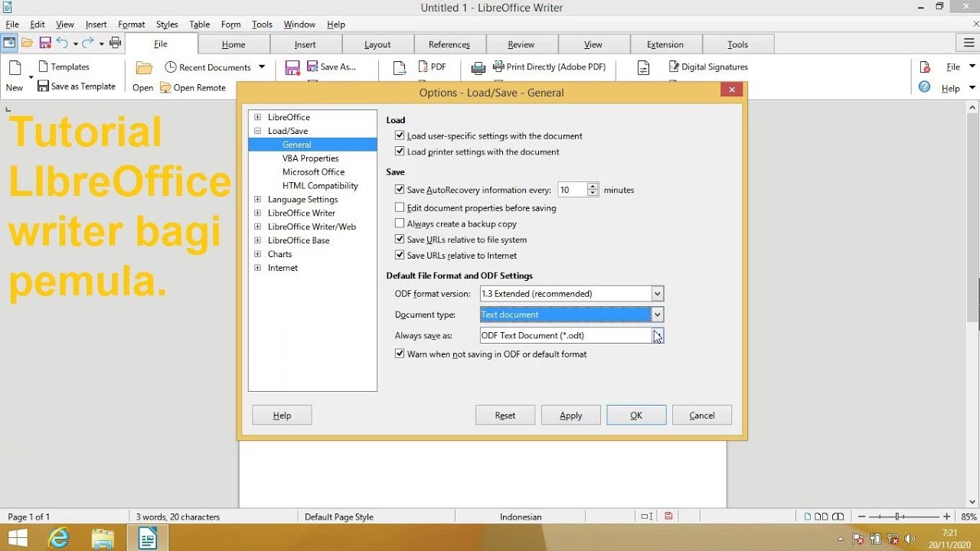Open File Explorer from the taskbar
This screenshot has width=980, height=551.
coord(102,539)
